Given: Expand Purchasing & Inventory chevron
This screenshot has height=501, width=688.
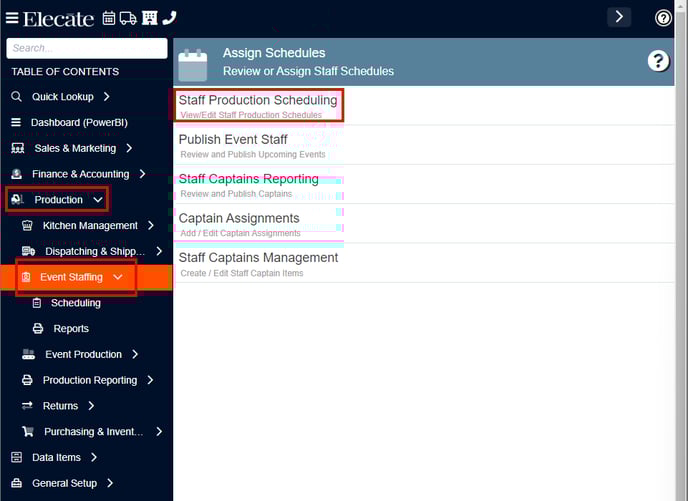Looking at the screenshot, I should coord(159,432).
